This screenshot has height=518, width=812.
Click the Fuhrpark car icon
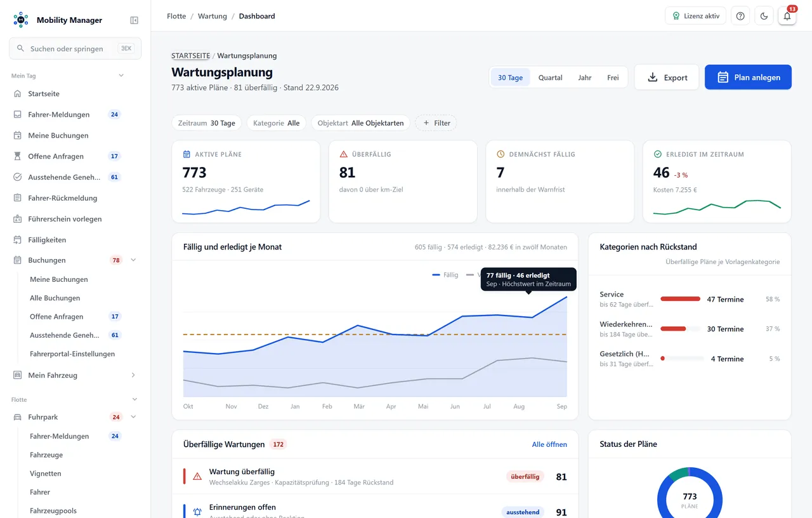[18, 417]
